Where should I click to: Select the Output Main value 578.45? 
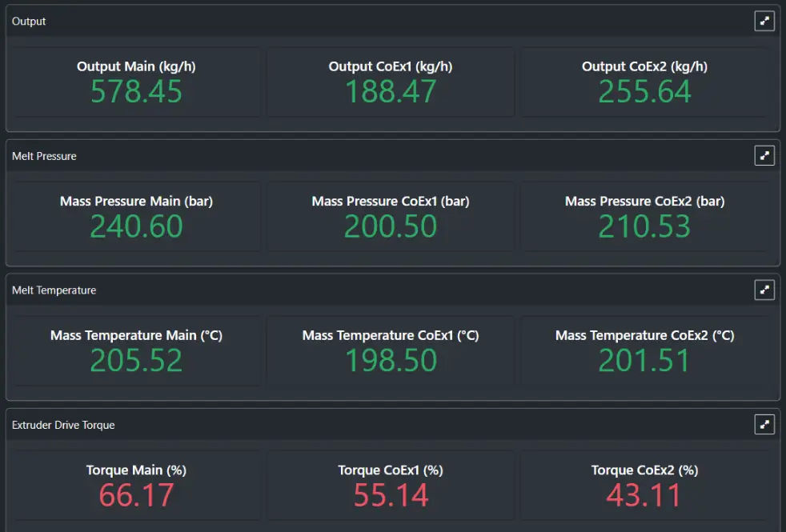(136, 92)
